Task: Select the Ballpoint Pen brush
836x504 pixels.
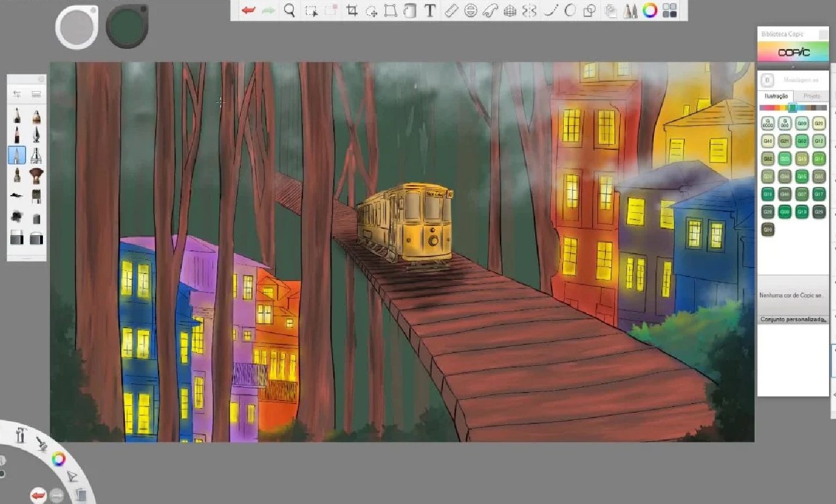Action: [x=36, y=135]
